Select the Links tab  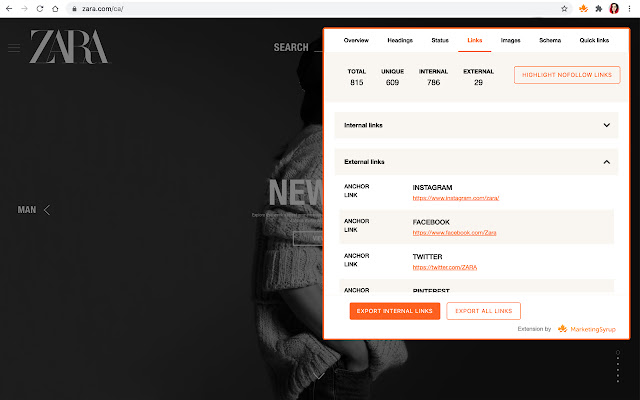pos(475,40)
